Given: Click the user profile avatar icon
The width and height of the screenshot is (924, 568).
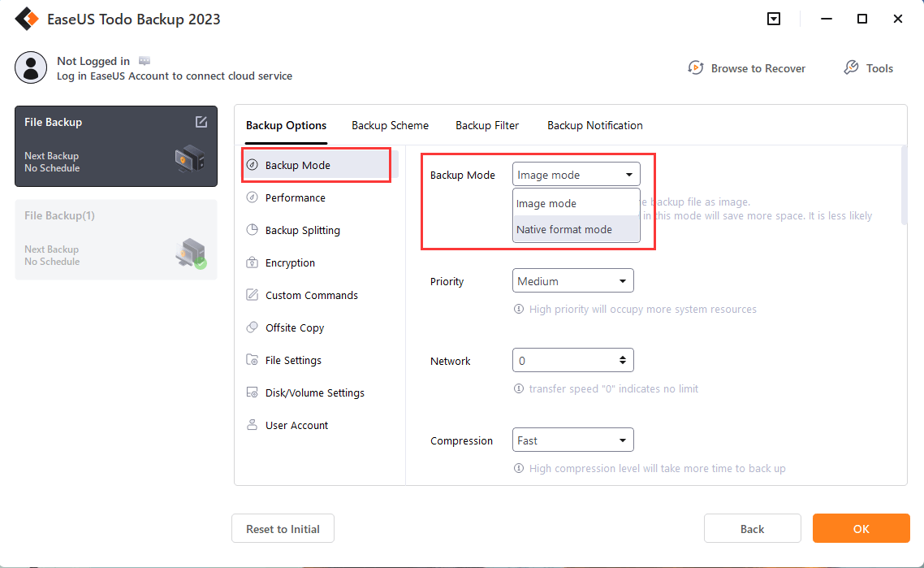Looking at the screenshot, I should 31,67.
